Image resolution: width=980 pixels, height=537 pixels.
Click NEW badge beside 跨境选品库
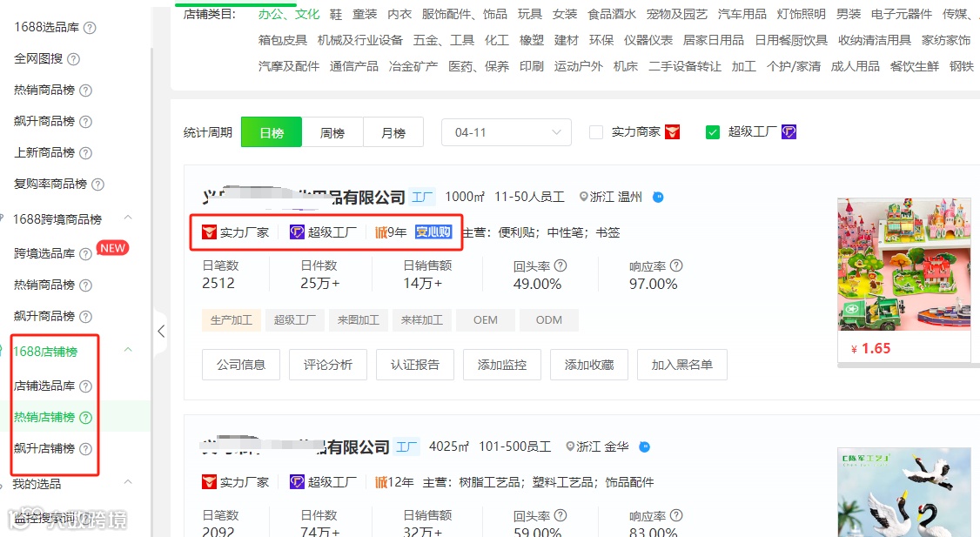[112, 248]
